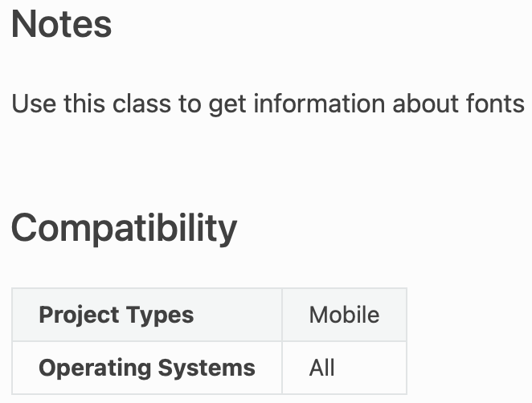Click the Compatibility heading
The image size is (532, 403).
point(124,228)
